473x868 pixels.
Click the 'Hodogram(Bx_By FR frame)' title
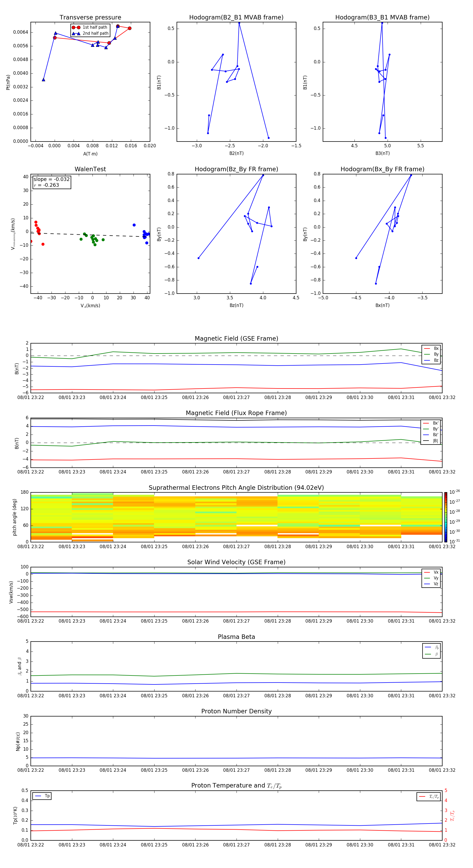[x=382, y=169]
